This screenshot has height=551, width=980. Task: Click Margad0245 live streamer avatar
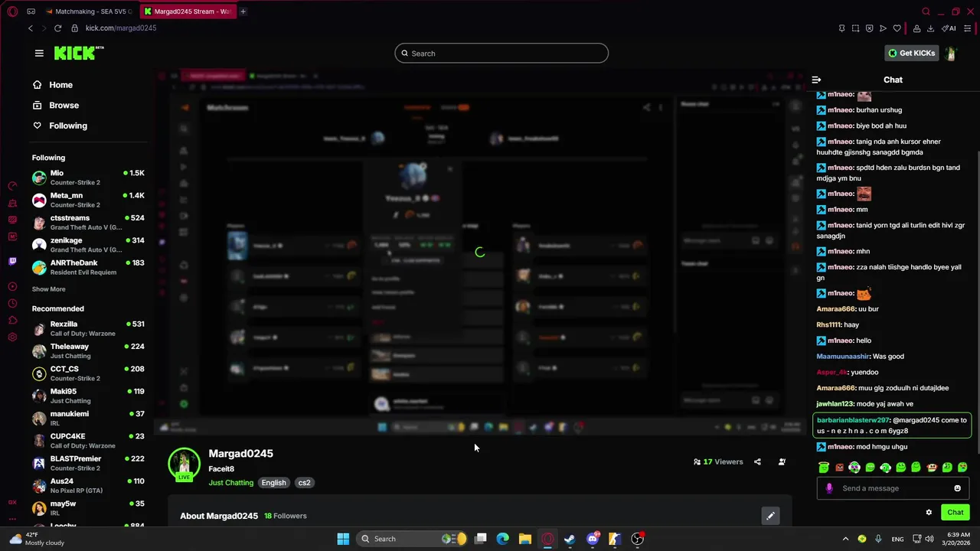pos(184,463)
